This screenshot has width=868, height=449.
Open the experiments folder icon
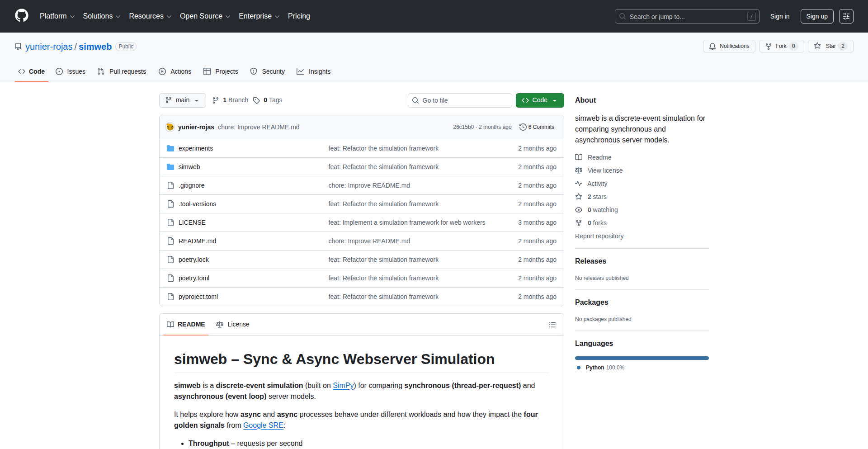click(x=170, y=148)
